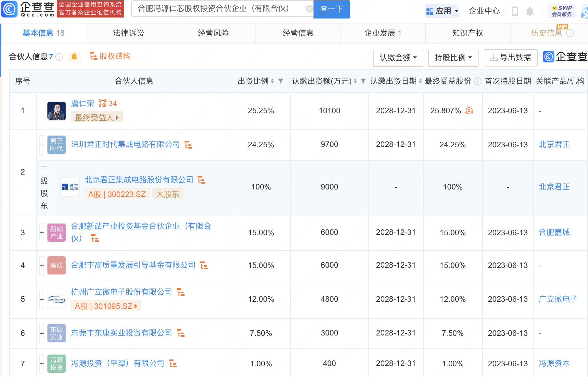Open 合肥新站产业投资基金合伙企业 link
Viewport: 588px width, 377px height.
141,232
